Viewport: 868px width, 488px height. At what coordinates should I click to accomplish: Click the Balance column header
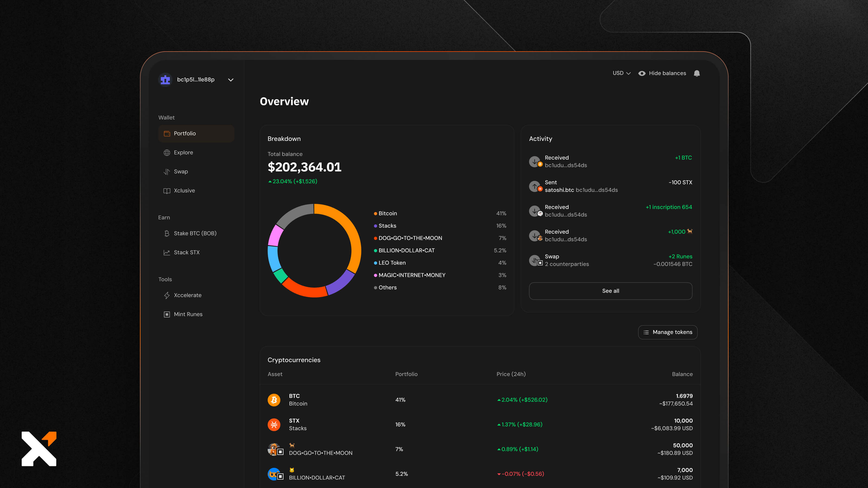coord(682,374)
